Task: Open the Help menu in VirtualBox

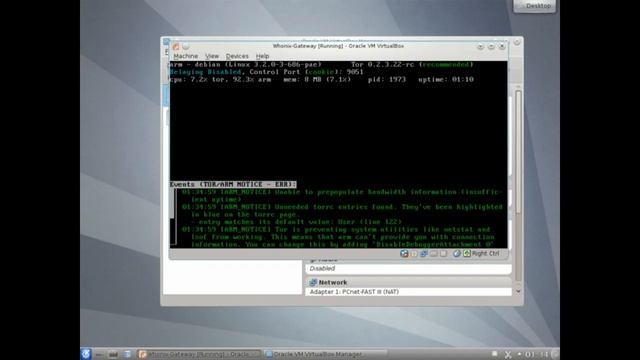Action: (262, 56)
